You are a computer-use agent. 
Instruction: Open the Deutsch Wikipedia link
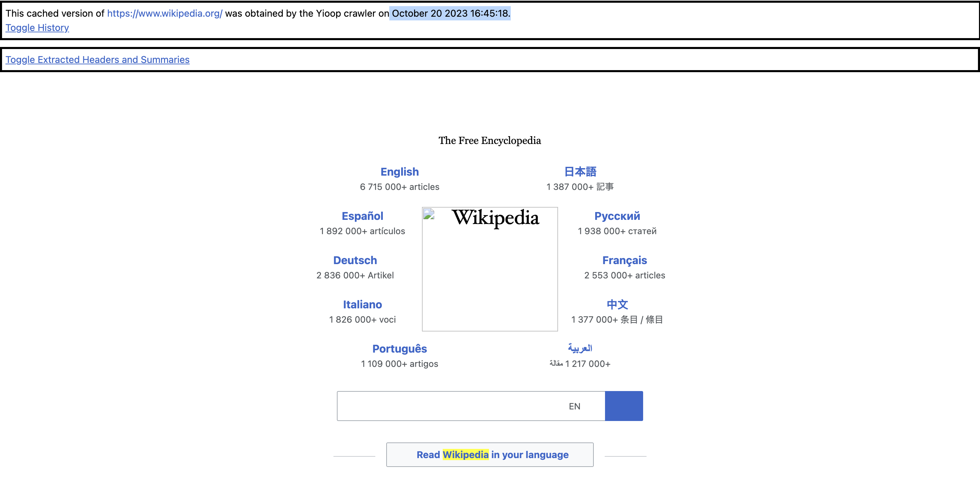(355, 260)
